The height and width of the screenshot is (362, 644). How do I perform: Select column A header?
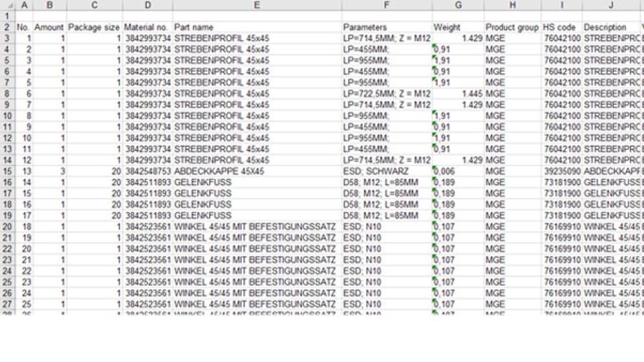click(24, 5)
